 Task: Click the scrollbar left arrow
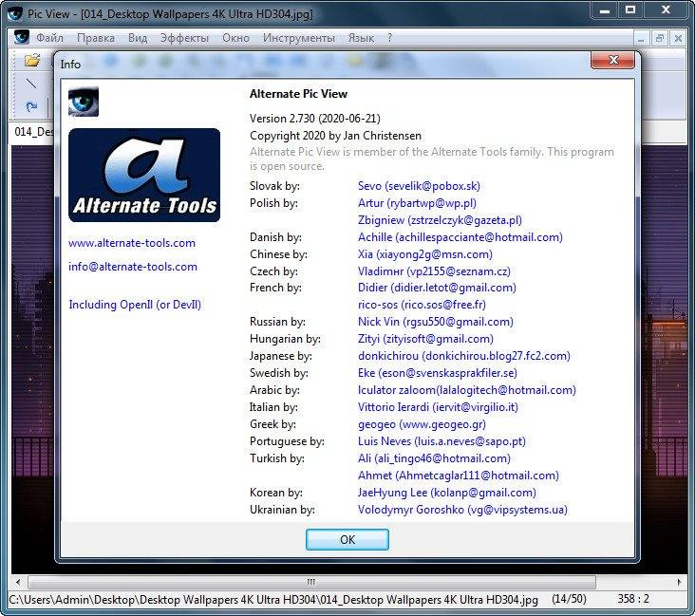pos(18,582)
